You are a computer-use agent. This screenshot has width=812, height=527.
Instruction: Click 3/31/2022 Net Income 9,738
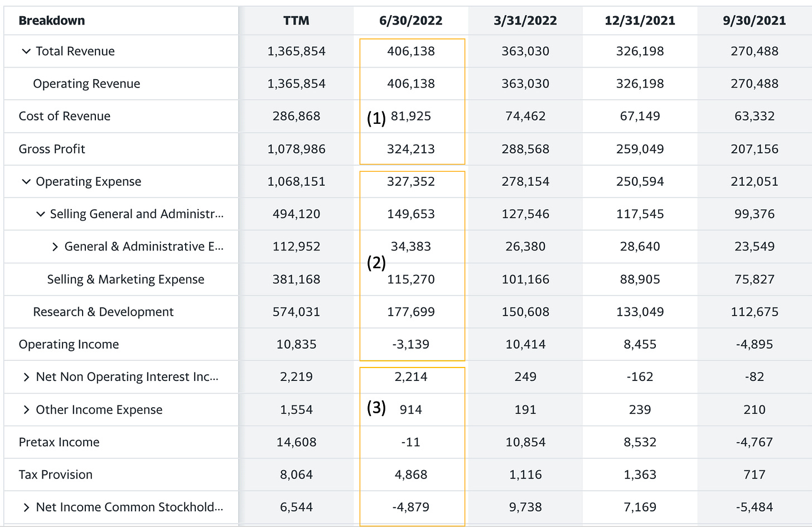pos(525,507)
